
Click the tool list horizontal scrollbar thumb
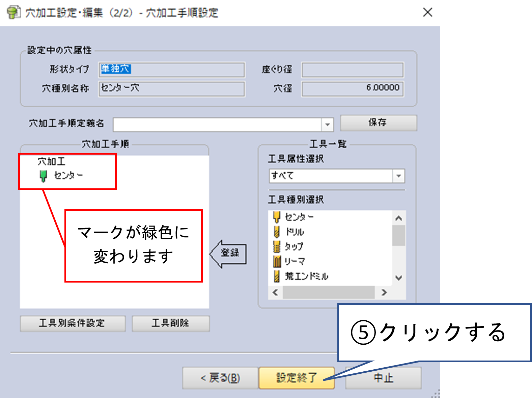(x=329, y=293)
